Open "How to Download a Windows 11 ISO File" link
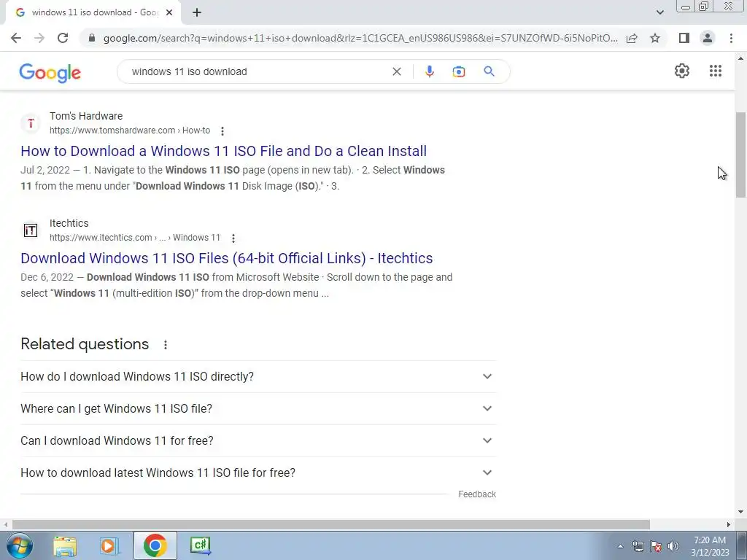The height and width of the screenshot is (560, 747). 223,151
